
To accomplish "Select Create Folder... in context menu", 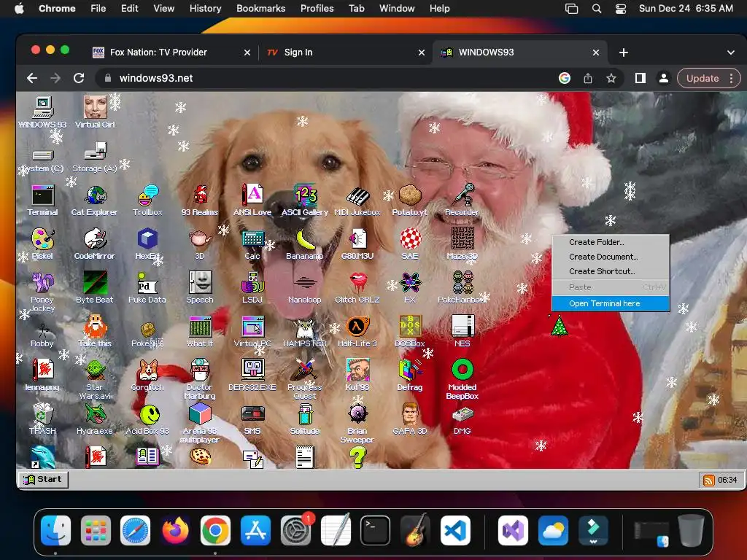I will click(x=611, y=242).
